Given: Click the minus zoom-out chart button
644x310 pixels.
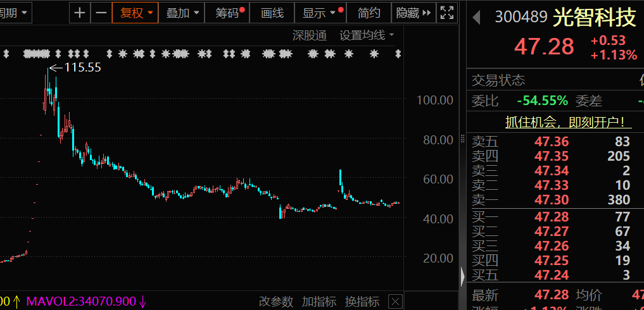Looking at the screenshot, I should 101,13.
